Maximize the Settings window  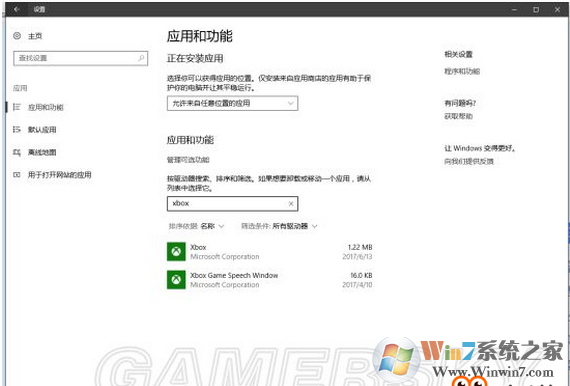536,10
